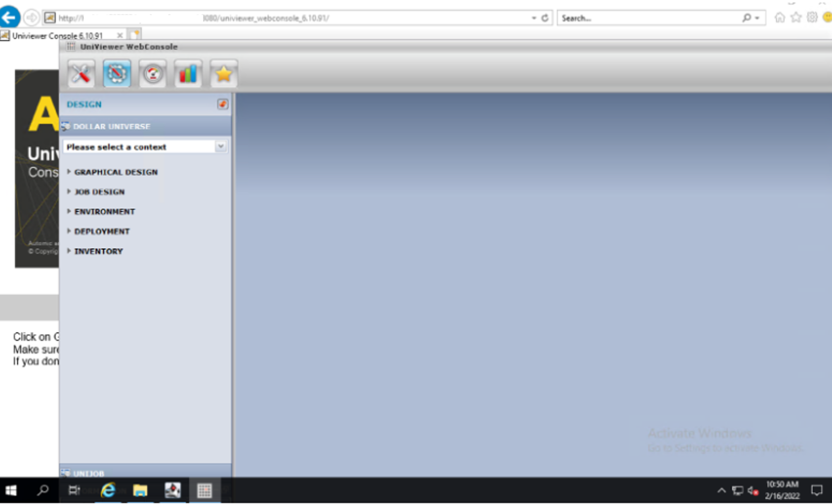
Task: Click the pin icon in Design header
Action: [222, 104]
